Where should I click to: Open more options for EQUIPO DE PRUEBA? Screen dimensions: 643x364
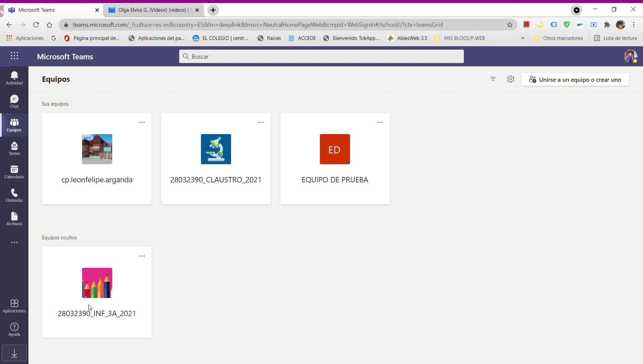pos(380,122)
